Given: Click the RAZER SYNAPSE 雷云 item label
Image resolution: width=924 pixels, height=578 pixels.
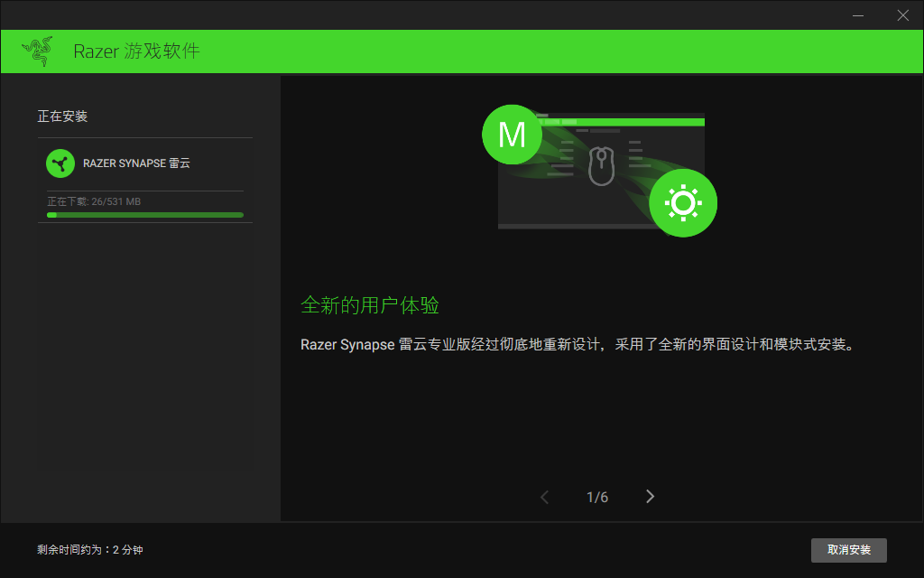Looking at the screenshot, I should tap(136, 163).
